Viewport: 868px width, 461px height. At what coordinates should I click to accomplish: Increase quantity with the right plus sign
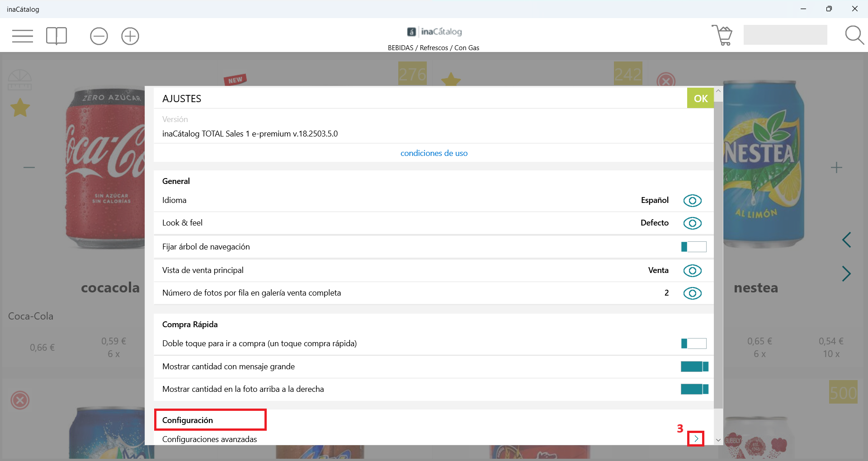point(836,168)
